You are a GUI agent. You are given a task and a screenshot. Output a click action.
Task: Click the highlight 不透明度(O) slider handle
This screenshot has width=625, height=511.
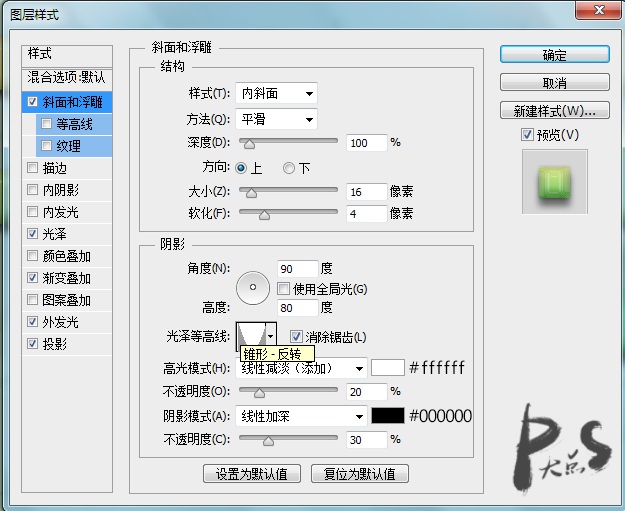pyautogui.click(x=259, y=393)
